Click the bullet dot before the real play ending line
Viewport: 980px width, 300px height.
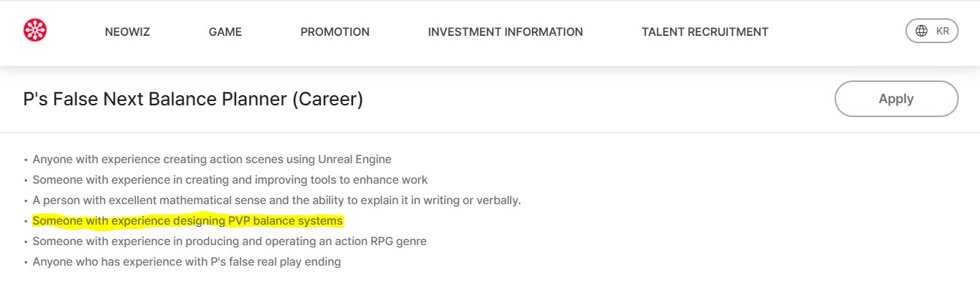(x=26, y=263)
